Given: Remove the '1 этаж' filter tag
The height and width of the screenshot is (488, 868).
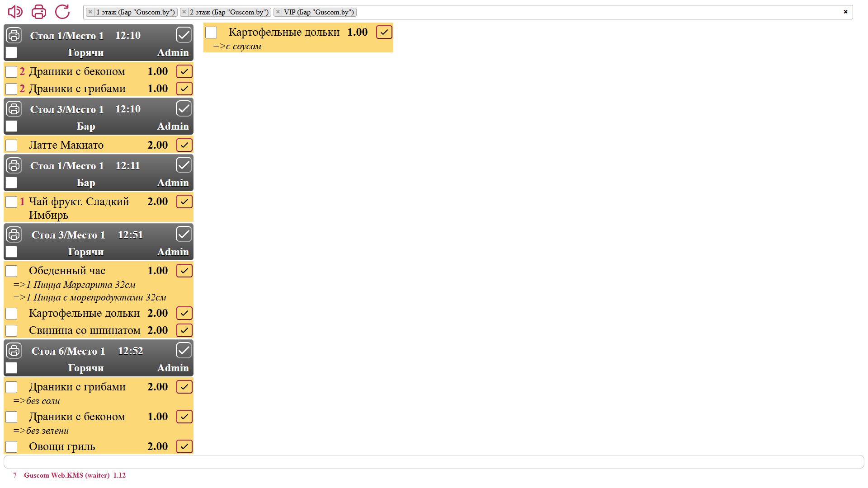Looking at the screenshot, I should (x=90, y=12).
